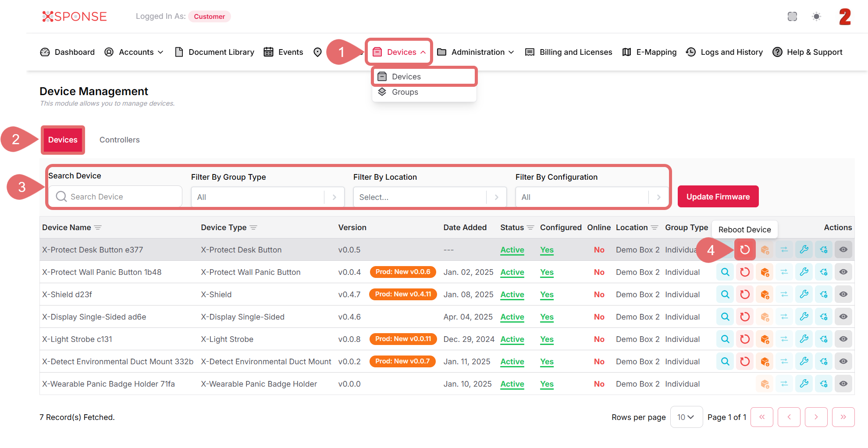Open Rows per page dropdown
This screenshot has width=868, height=448.
point(686,417)
